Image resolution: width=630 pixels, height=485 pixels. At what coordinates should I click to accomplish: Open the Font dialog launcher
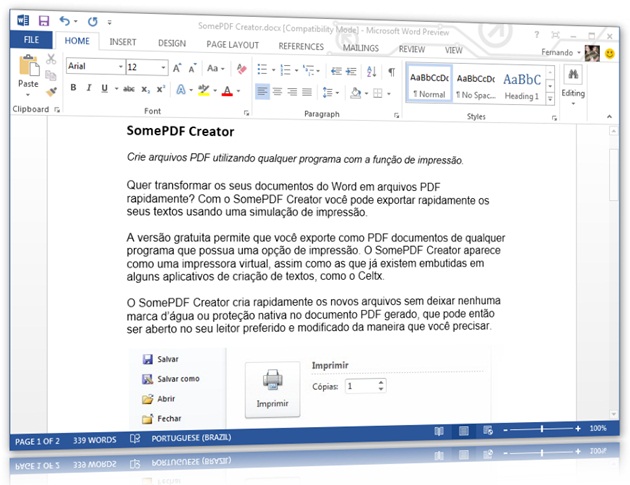246,113
